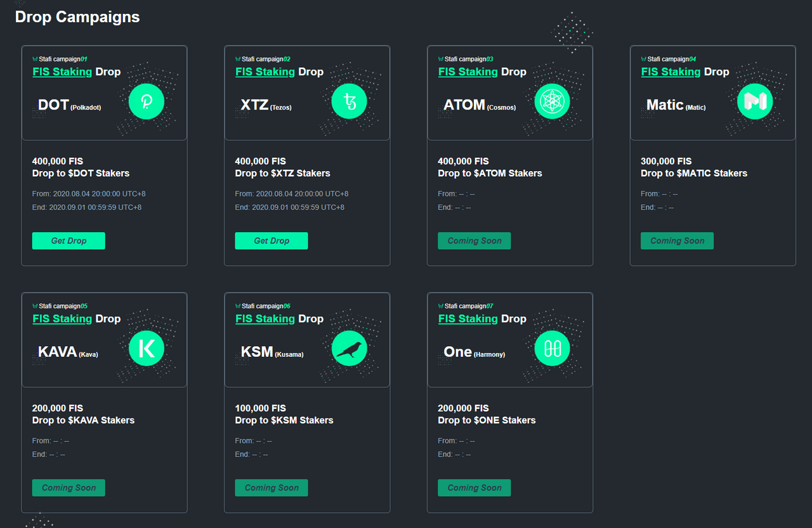Click the Stafi logo in campaign 04
This screenshot has height=528, width=812.
[x=644, y=59]
